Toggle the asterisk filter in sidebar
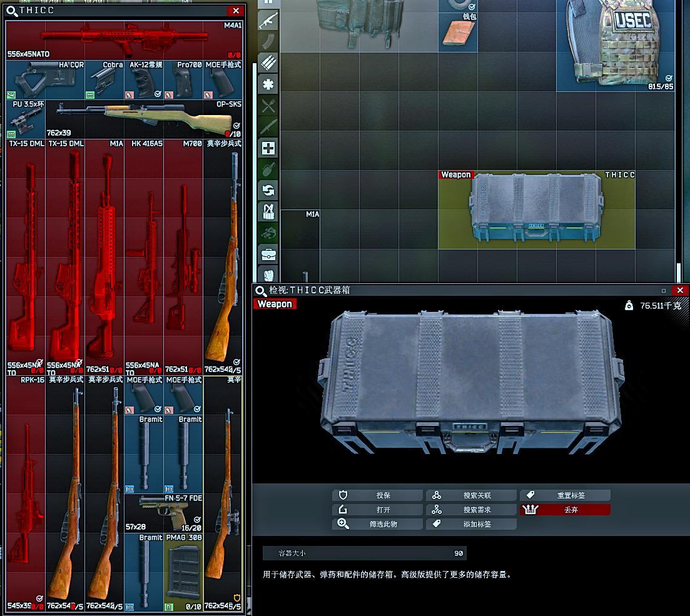690x616 pixels. point(268,84)
